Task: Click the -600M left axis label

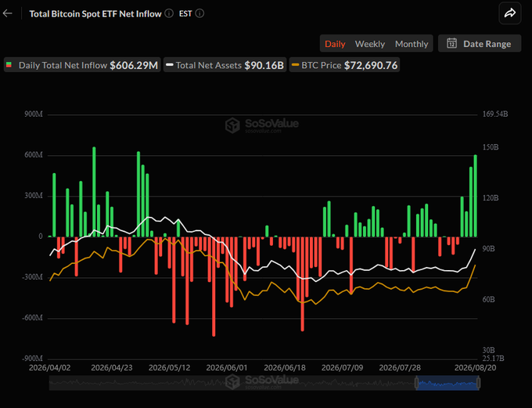Action: (x=33, y=318)
